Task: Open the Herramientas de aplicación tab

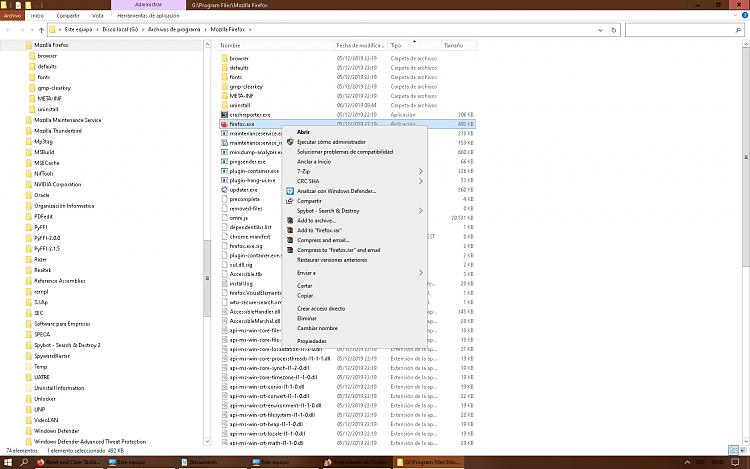Action: click(x=148, y=16)
